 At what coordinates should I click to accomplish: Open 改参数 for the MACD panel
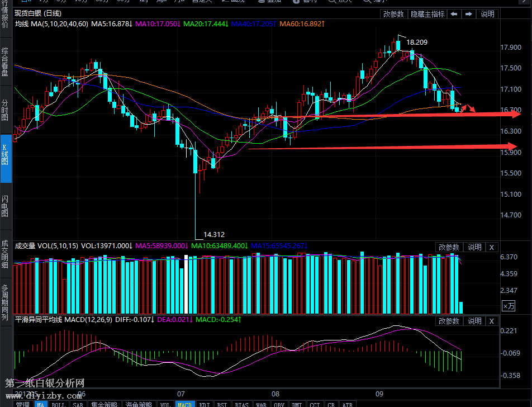point(449,321)
